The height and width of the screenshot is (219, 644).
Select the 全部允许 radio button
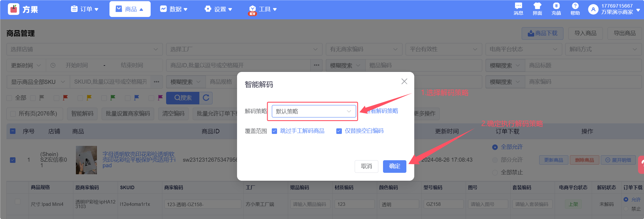(x=495, y=147)
